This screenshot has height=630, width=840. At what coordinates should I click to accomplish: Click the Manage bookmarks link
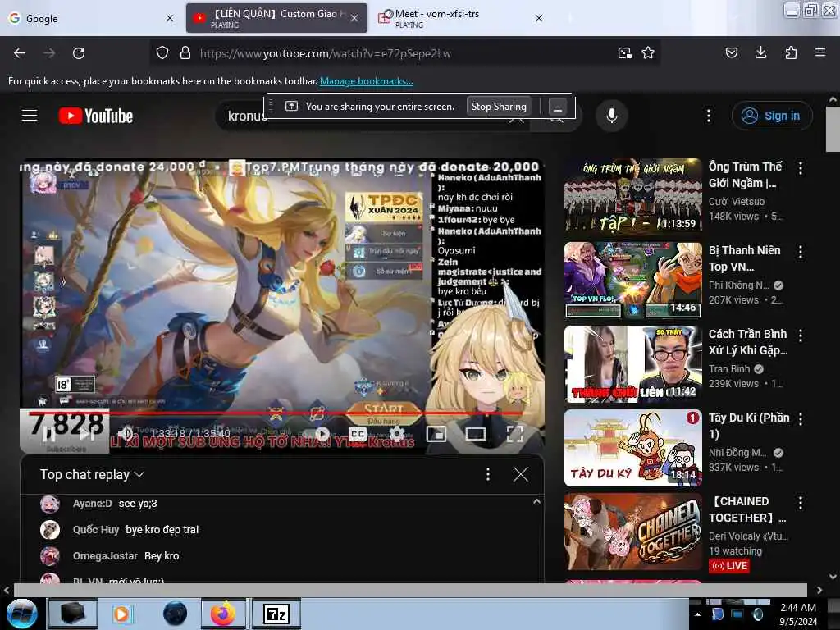(x=367, y=81)
